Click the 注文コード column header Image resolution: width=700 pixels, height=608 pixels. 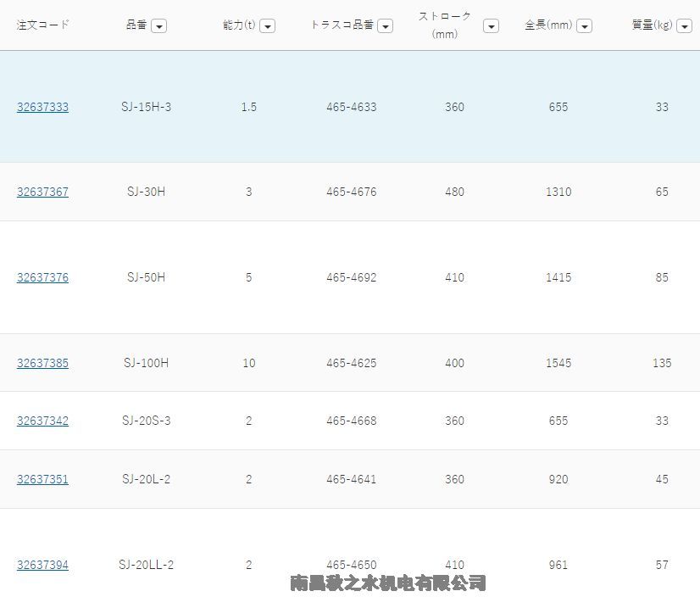coord(42,25)
